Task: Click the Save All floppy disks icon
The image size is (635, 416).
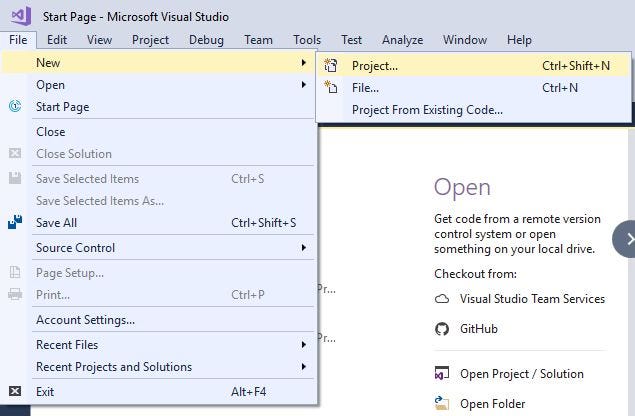Action: pos(15,222)
